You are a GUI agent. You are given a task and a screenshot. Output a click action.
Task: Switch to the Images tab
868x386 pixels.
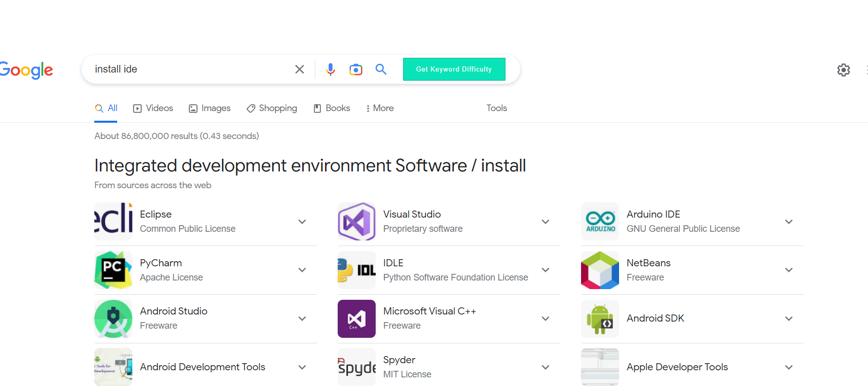[x=209, y=108]
